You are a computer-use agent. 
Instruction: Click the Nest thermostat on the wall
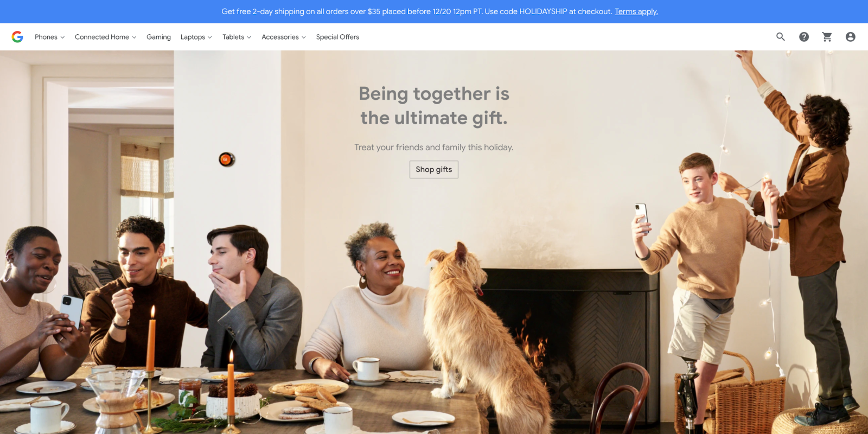coord(226,159)
